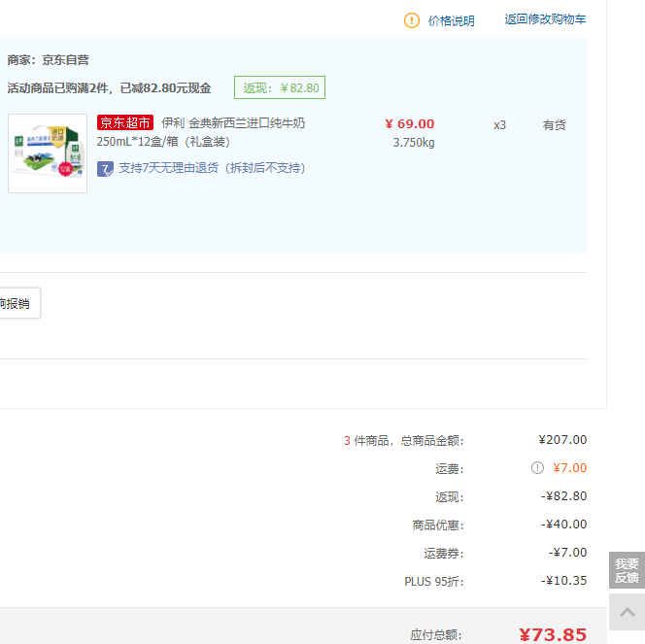Click the PLUS 95折 discount -¥10.35

tap(563, 581)
